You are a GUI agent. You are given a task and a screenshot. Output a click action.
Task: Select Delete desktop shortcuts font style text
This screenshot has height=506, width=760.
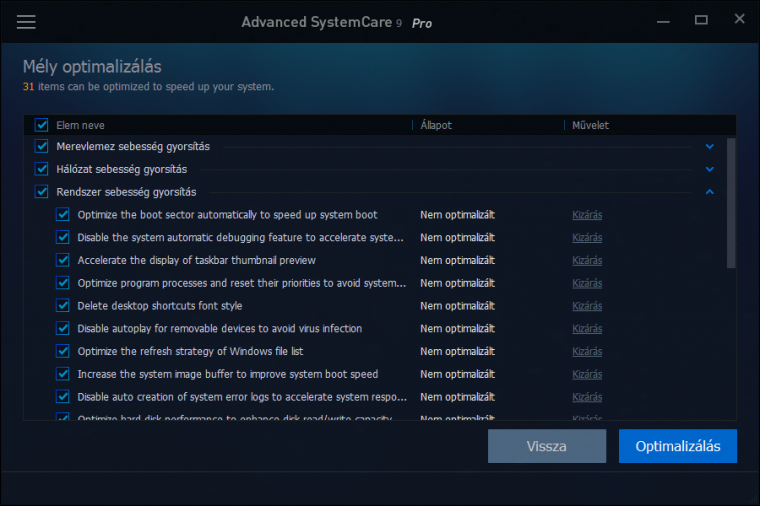(x=159, y=306)
